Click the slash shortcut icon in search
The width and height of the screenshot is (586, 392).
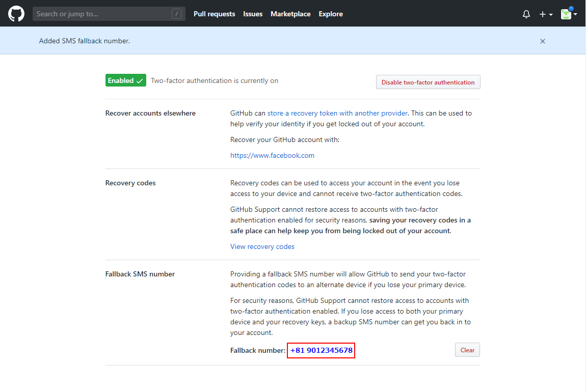(176, 14)
